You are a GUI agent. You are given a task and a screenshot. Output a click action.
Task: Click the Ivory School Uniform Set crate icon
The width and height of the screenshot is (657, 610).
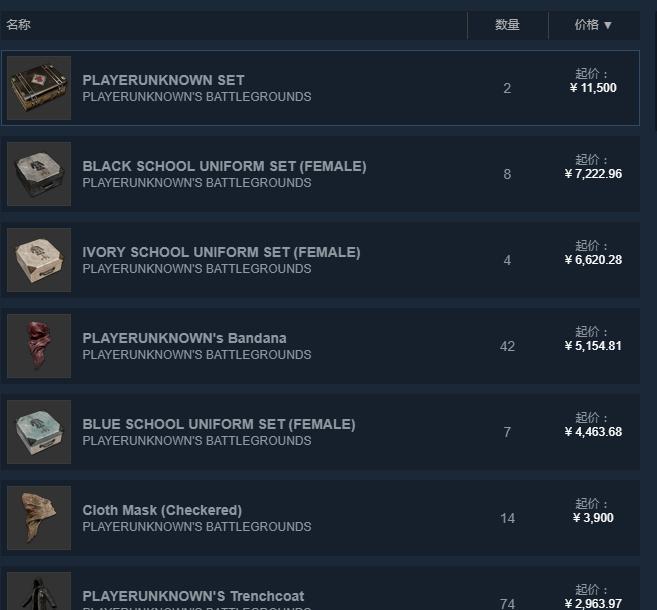pos(39,260)
